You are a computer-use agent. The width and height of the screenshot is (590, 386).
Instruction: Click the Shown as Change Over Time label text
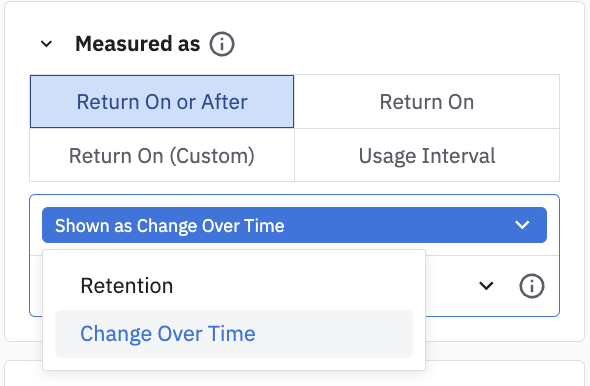(x=169, y=226)
